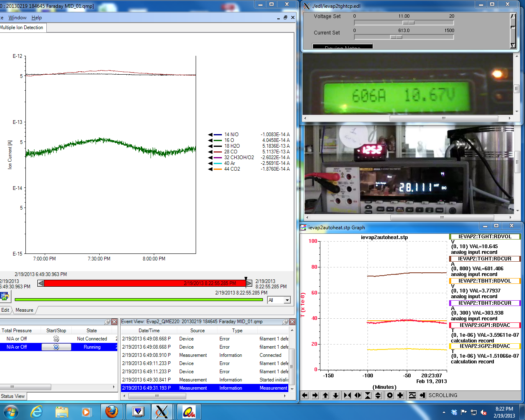Click Event View scrollbar up arrow
Screen dimensions: 525x420
point(292,330)
